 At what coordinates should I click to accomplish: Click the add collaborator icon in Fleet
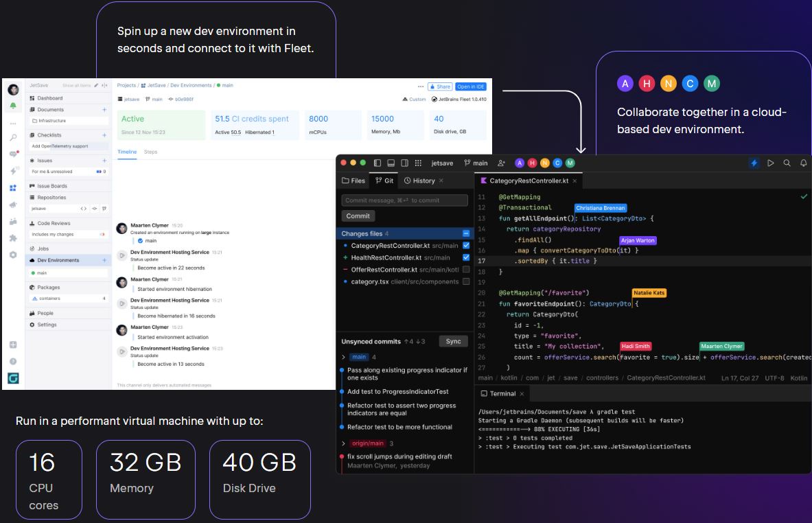(501, 163)
